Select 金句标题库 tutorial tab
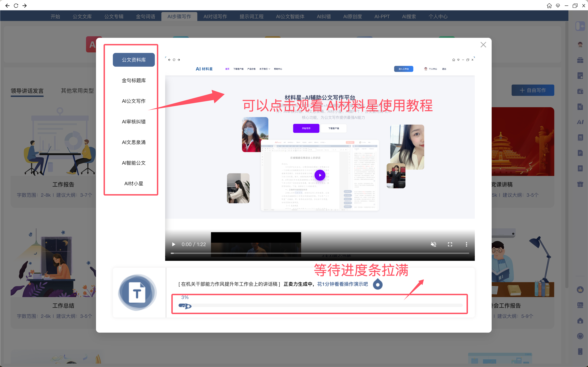The height and width of the screenshot is (367, 588). (x=134, y=80)
